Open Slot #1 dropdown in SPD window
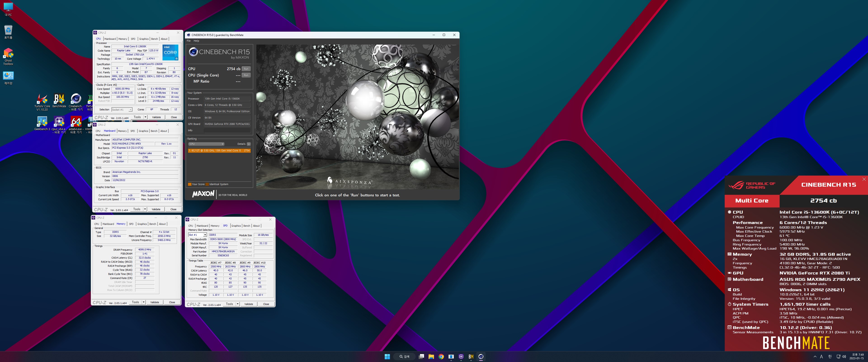 (x=198, y=235)
